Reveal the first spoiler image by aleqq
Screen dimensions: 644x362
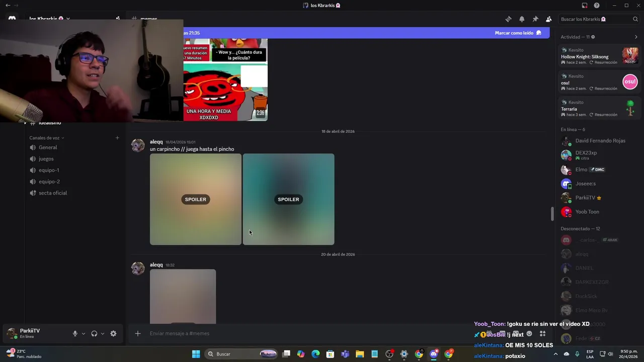coord(196,199)
